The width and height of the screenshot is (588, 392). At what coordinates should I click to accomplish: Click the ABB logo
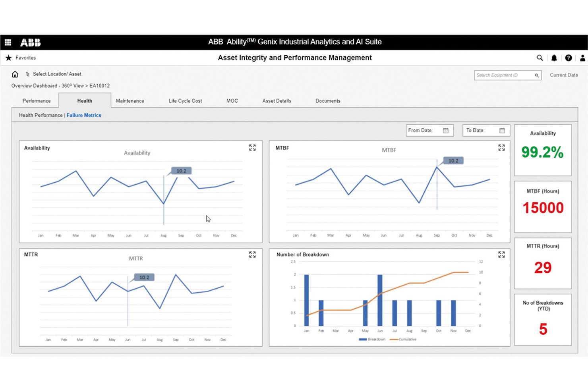pyautogui.click(x=31, y=42)
